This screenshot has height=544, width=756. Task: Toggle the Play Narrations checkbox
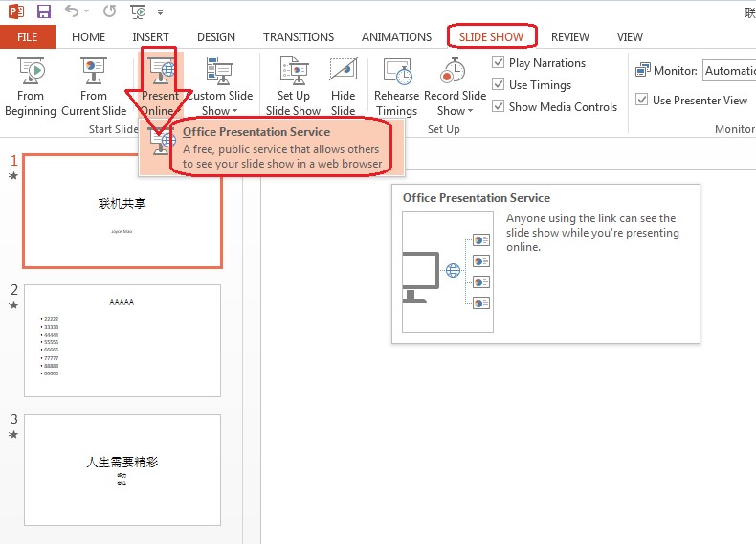(x=498, y=62)
